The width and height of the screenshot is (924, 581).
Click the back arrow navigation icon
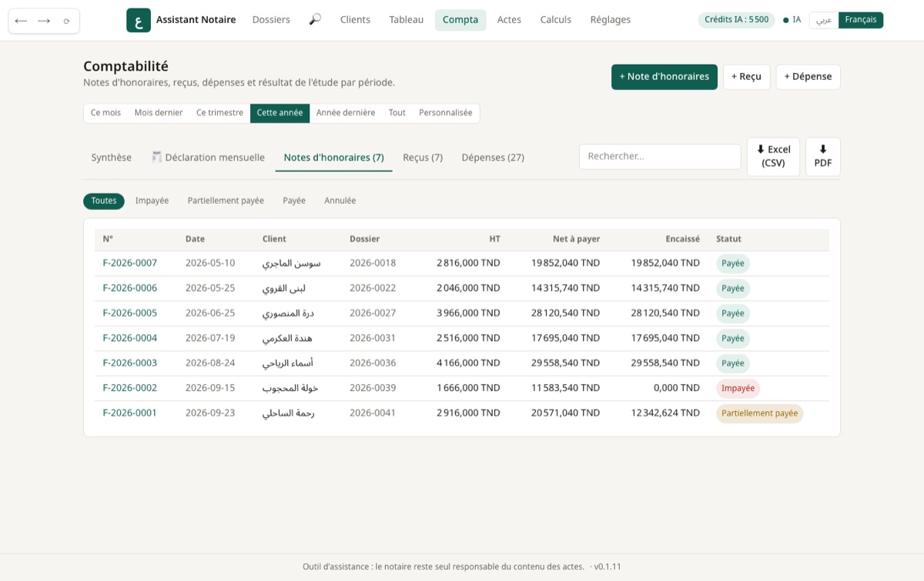click(x=21, y=21)
